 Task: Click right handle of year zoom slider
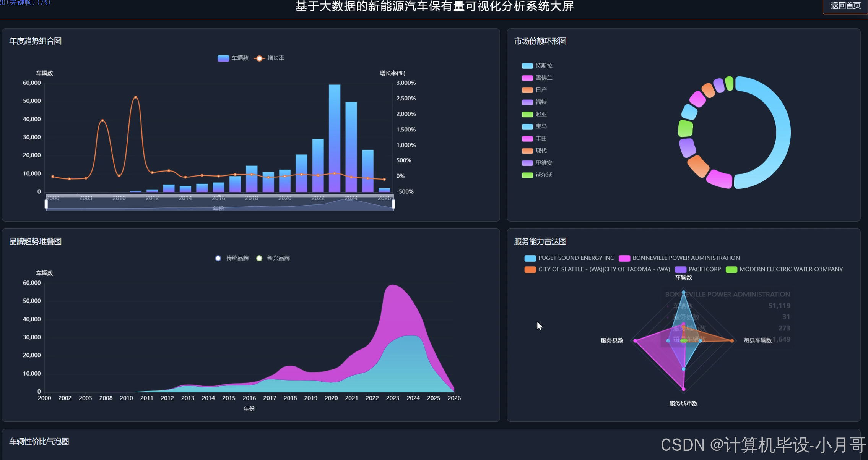tap(393, 204)
